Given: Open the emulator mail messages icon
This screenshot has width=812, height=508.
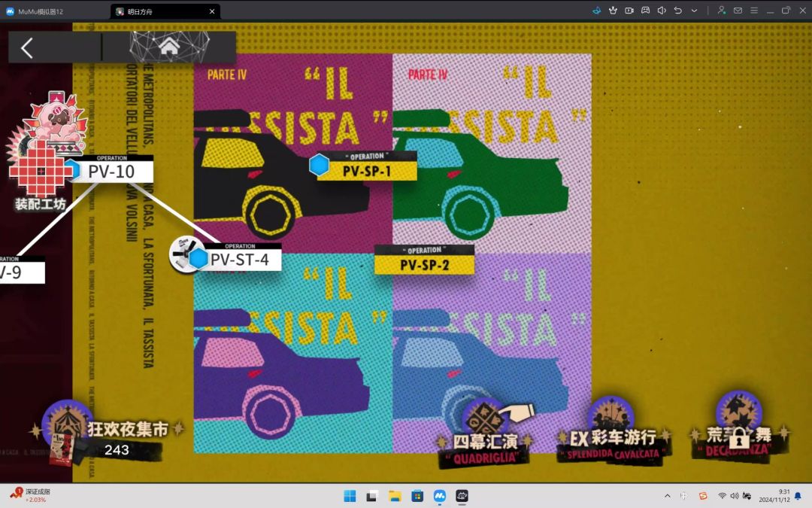Looking at the screenshot, I should [x=738, y=11].
